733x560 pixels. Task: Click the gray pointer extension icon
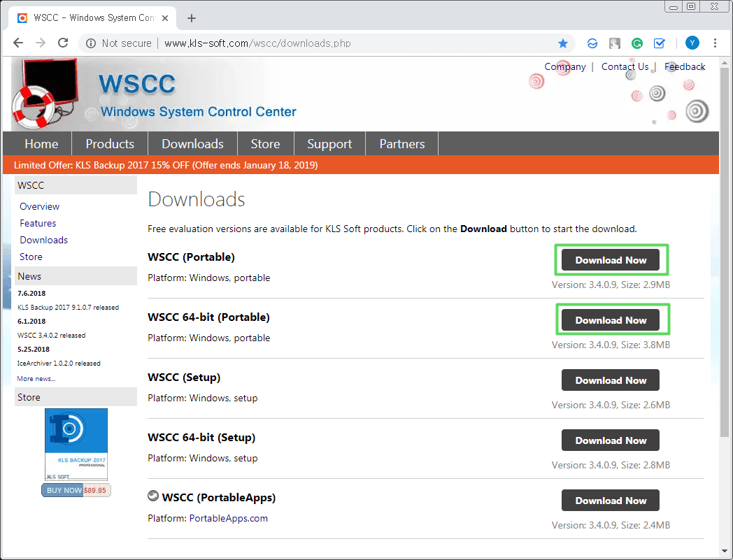614,43
